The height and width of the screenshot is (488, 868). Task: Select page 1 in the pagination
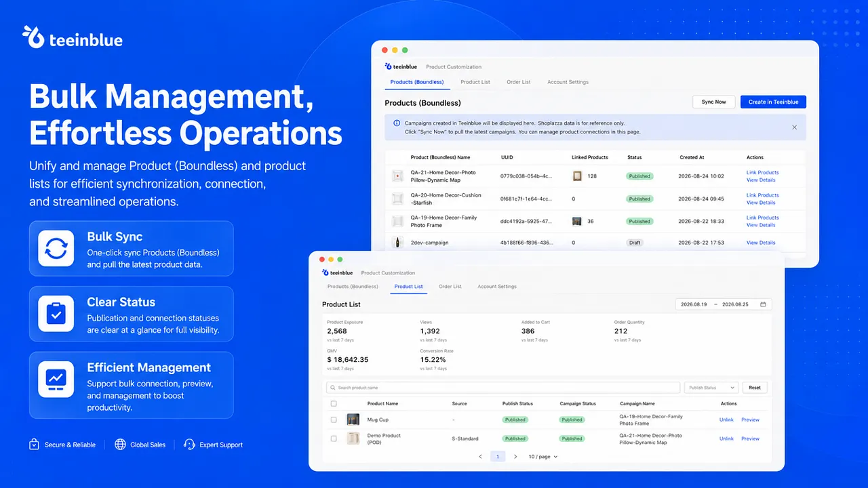click(498, 457)
